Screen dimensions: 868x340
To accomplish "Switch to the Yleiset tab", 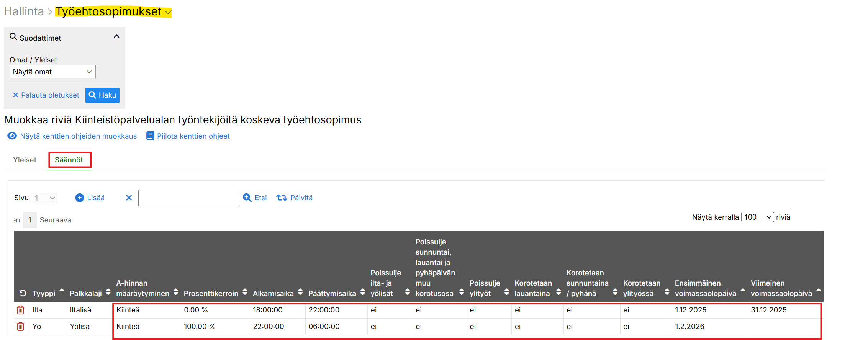I will pos(25,160).
